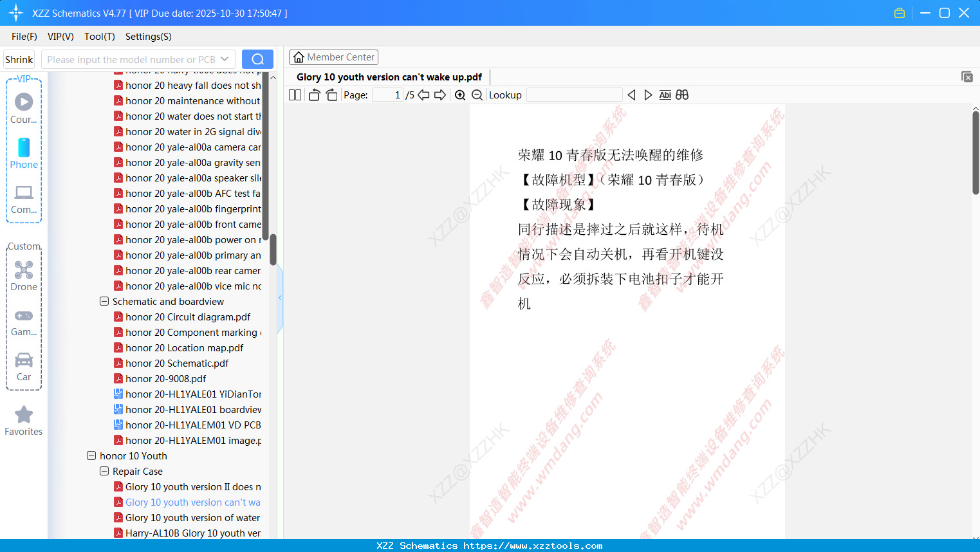Open the Settings(S) menu
This screenshot has width=980, height=552.
(149, 37)
